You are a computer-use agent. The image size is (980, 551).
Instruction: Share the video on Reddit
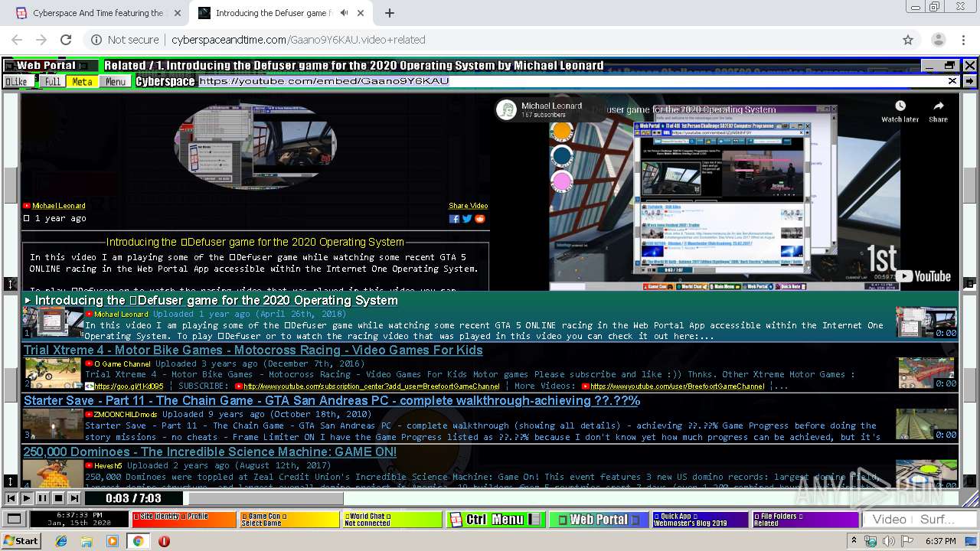coord(480,219)
